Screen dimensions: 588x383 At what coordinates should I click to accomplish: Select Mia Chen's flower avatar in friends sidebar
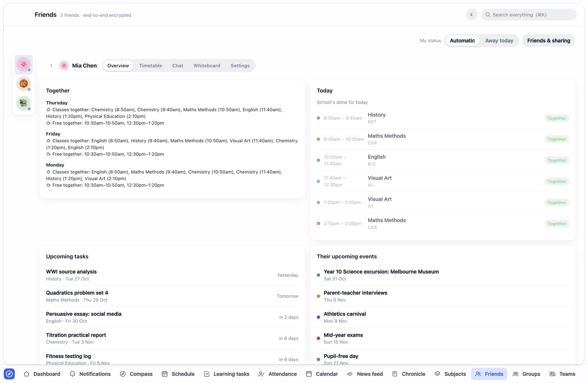pos(24,64)
